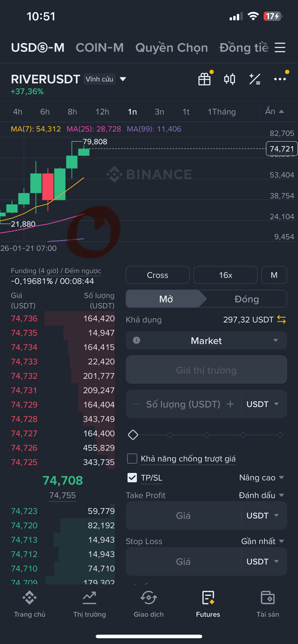Select the 1t timeframe

point(186,112)
